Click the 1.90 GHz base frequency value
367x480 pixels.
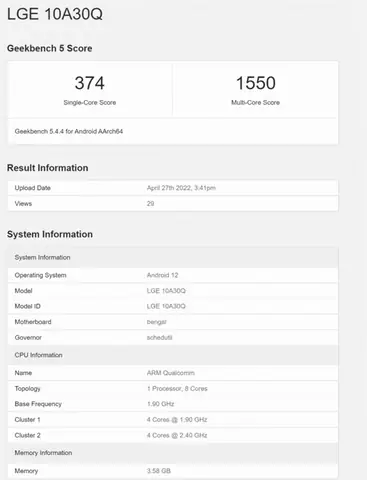point(160,404)
